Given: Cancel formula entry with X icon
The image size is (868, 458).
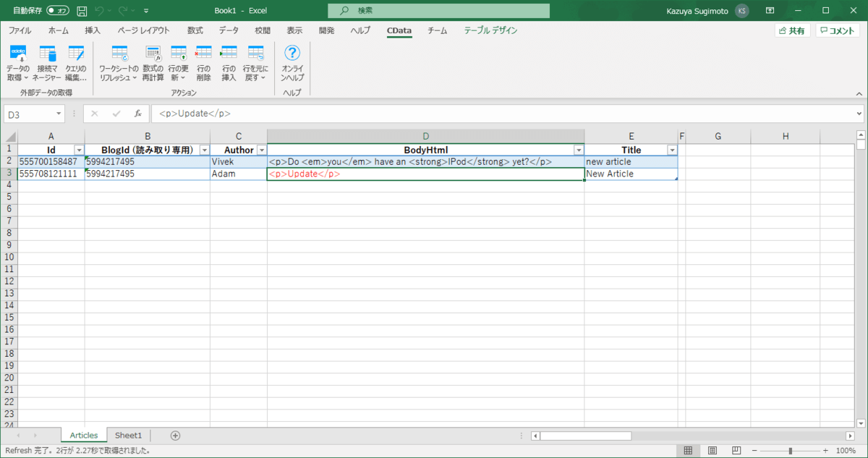Looking at the screenshot, I should pyautogui.click(x=95, y=114).
